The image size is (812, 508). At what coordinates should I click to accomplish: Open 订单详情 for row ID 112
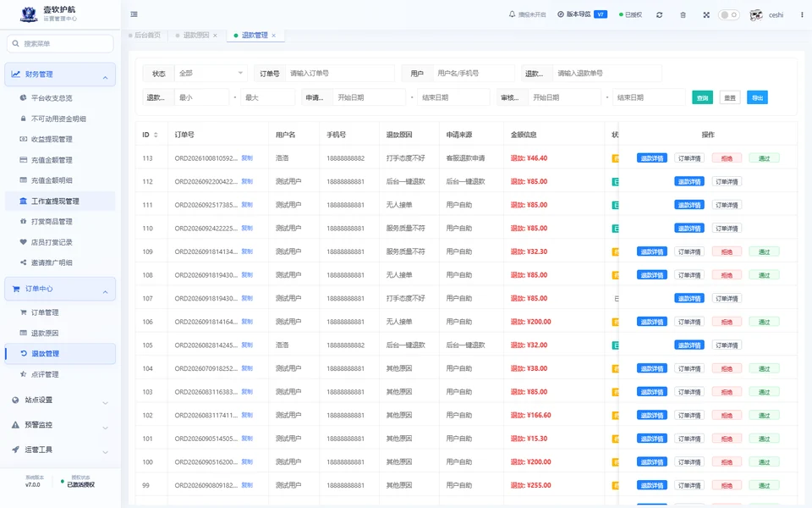coord(727,181)
